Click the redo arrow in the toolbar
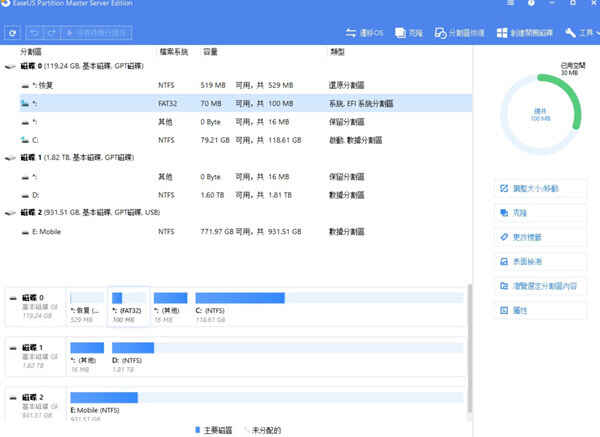Screen dimensions: 600x437 (51, 33)
